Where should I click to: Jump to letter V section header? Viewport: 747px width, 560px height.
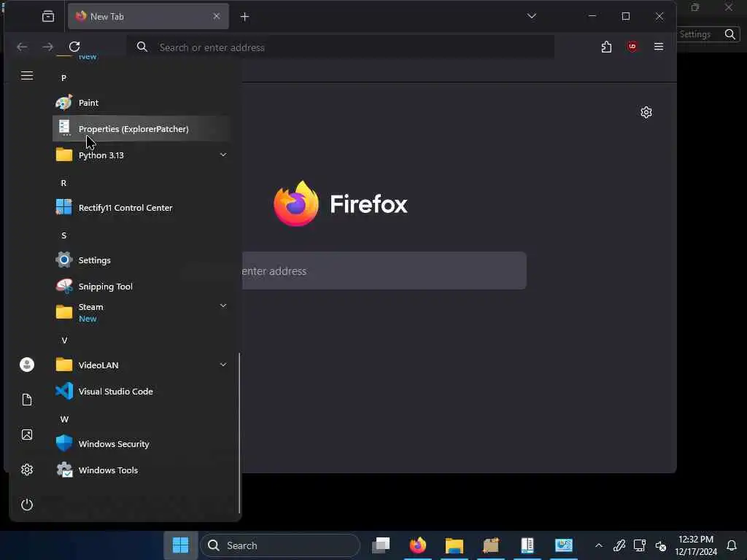coord(64,341)
